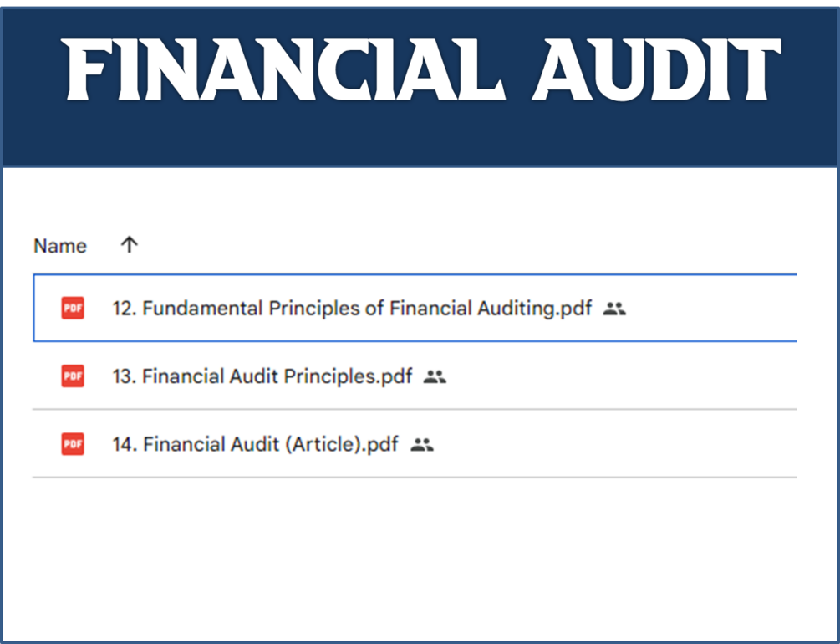Click the shared-people icon next to file 12

[x=614, y=309]
